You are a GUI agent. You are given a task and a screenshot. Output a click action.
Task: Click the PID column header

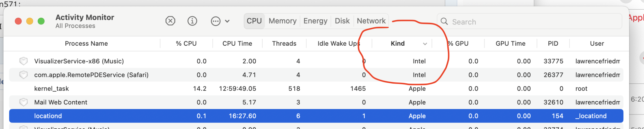[553, 43]
